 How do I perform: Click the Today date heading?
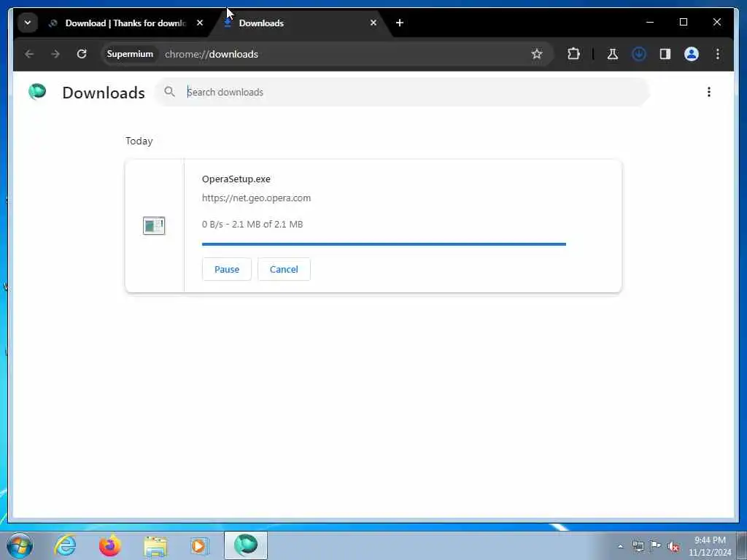[139, 141]
